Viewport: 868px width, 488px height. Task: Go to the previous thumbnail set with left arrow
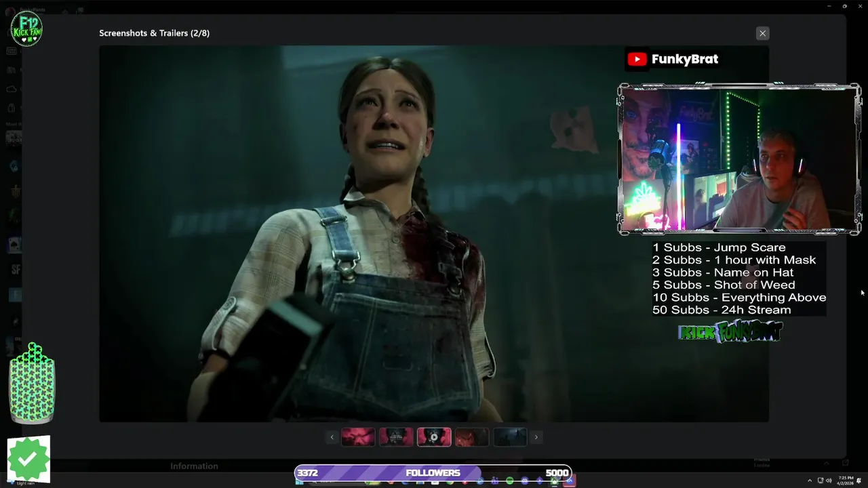(332, 437)
